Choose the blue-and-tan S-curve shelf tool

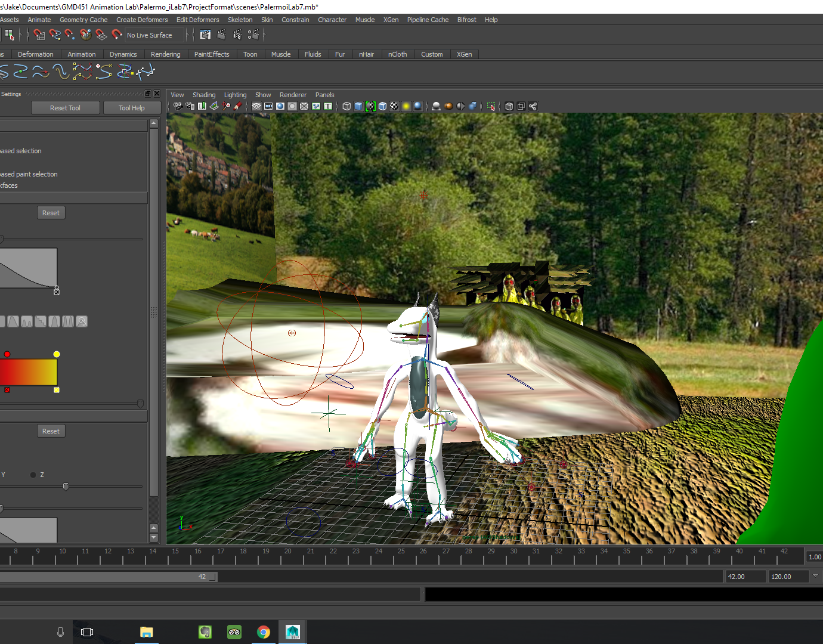[x=61, y=72]
